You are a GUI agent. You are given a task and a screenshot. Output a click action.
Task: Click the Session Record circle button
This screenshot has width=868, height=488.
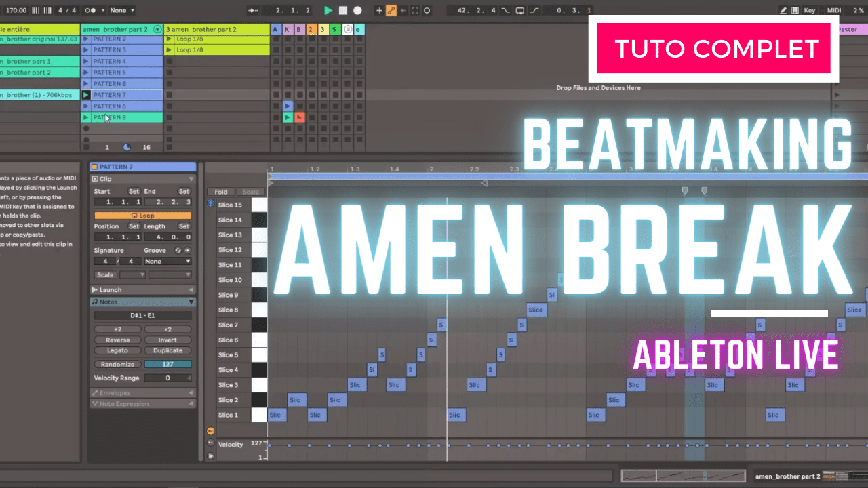pos(428,11)
